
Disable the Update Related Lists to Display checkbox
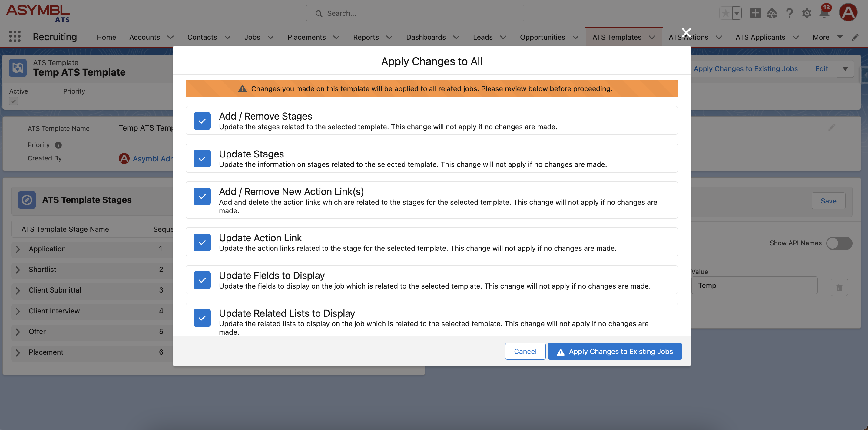[x=202, y=318]
